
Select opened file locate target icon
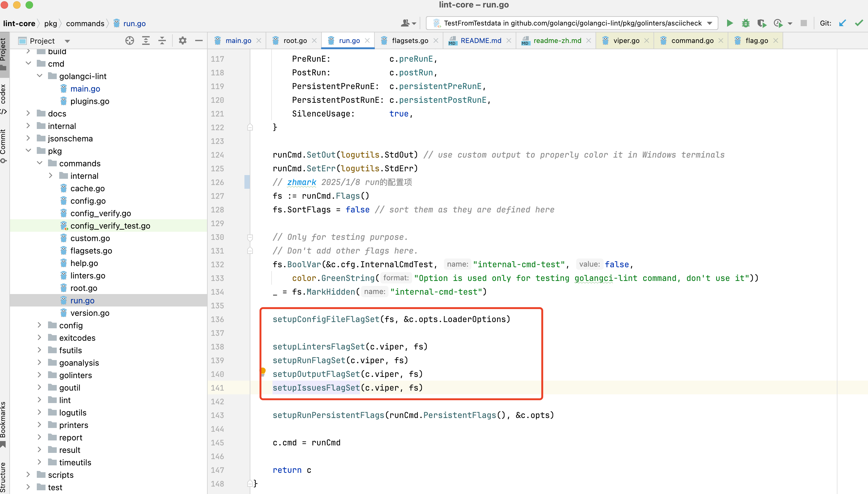(129, 41)
